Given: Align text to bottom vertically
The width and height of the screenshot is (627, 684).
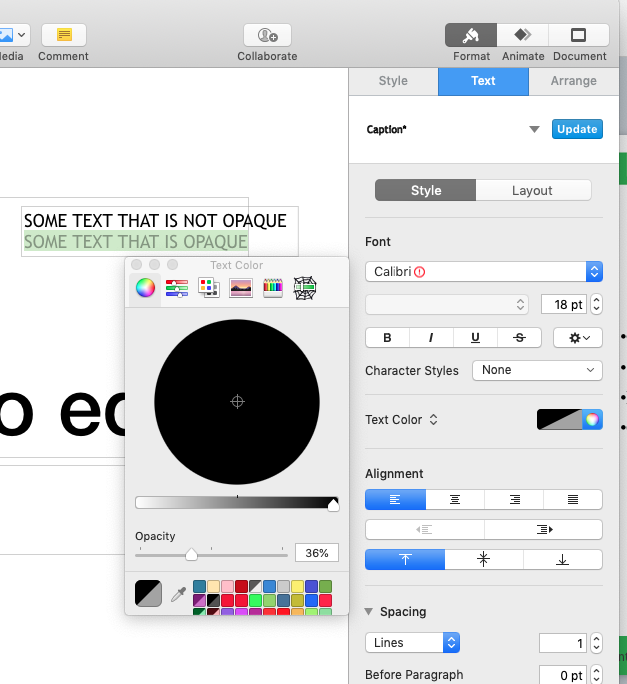Looking at the screenshot, I should [562, 559].
